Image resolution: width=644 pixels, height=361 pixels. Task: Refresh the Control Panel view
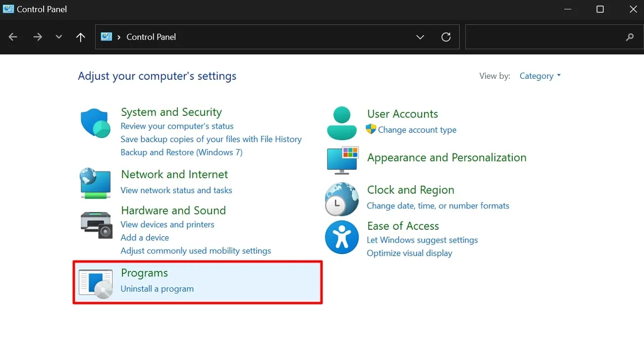coord(446,37)
